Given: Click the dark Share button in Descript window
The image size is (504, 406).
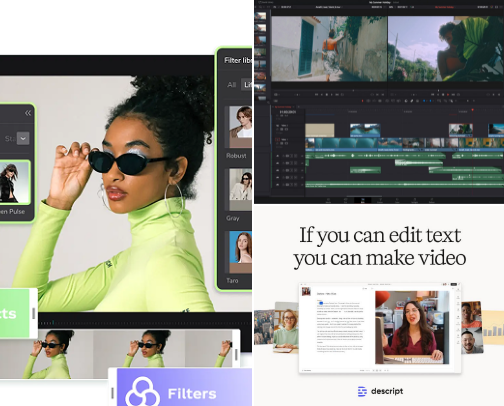Looking at the screenshot, I should pyautogui.click(x=454, y=284).
